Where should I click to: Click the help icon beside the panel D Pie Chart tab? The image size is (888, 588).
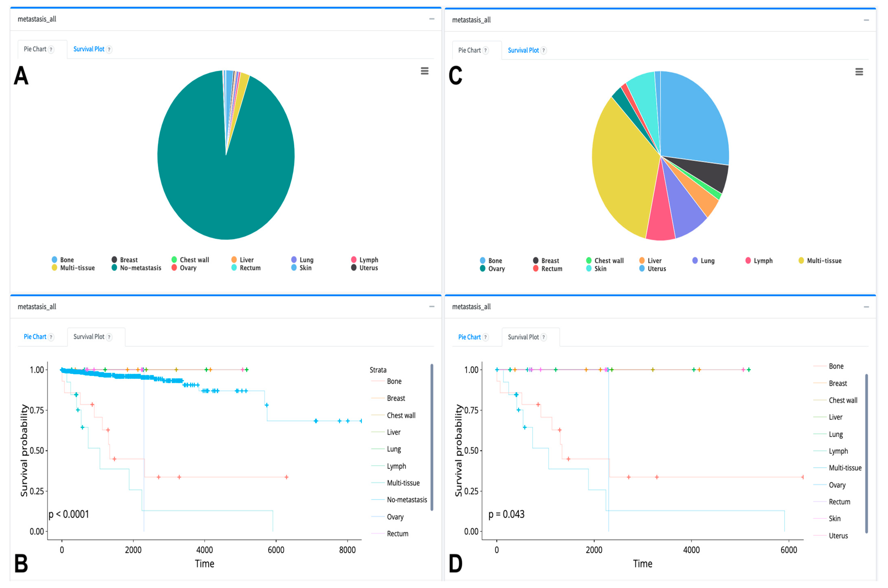coord(486,337)
